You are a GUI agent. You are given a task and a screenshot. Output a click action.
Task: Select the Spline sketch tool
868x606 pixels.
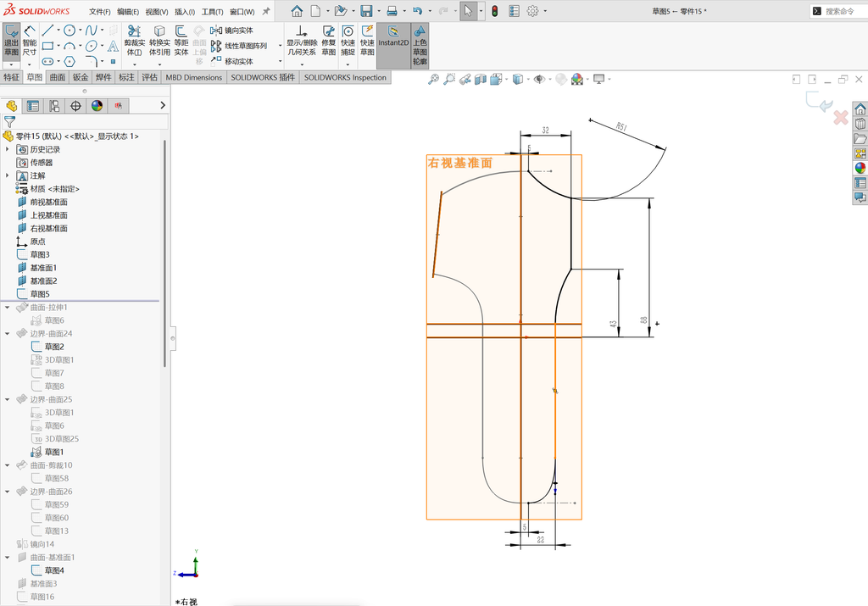(x=92, y=31)
